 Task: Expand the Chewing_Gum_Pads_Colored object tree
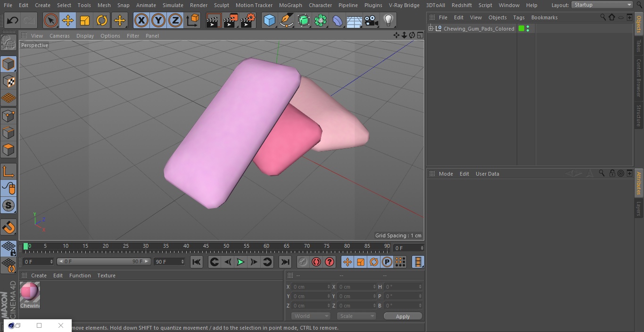(430, 29)
